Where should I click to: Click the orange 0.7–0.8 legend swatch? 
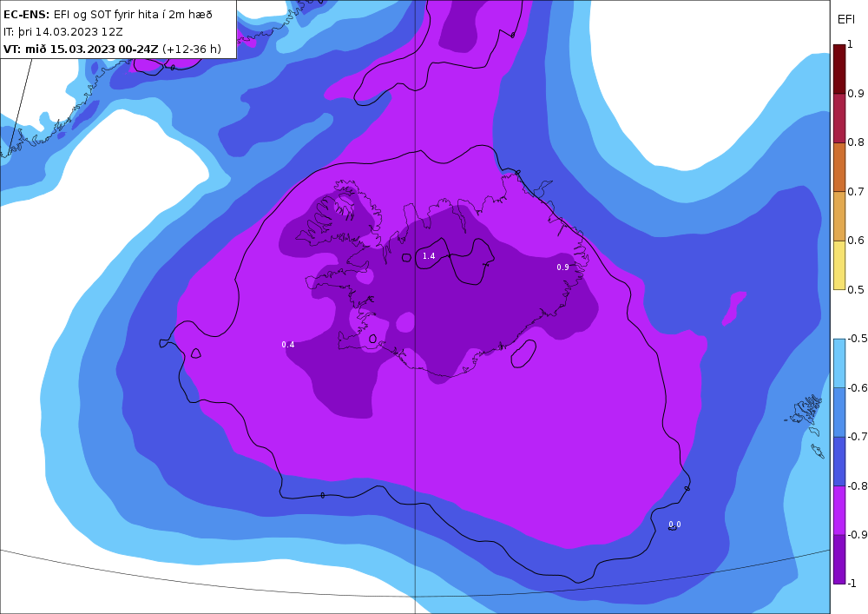(839, 168)
